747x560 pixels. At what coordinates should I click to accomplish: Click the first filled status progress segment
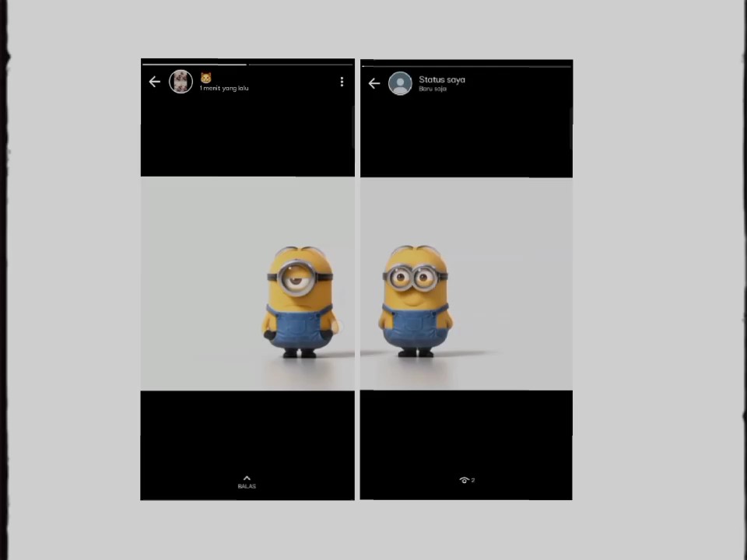194,65
